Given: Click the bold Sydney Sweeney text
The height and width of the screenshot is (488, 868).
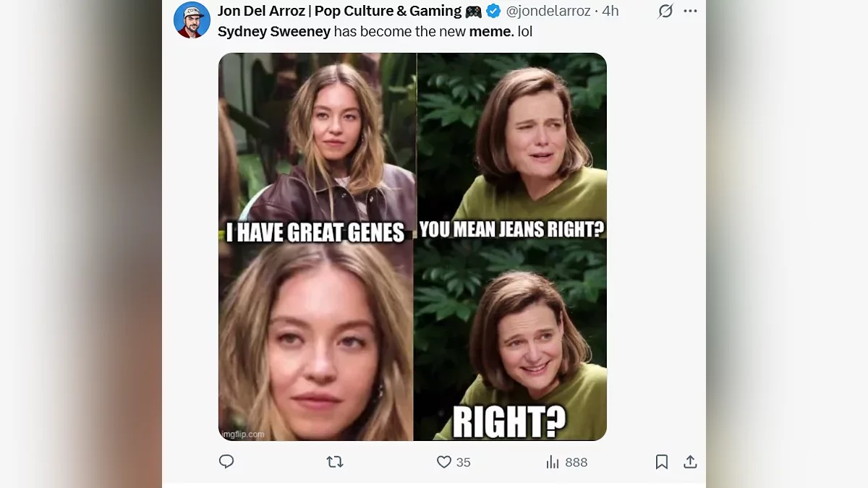Looking at the screenshot, I should tap(274, 32).
